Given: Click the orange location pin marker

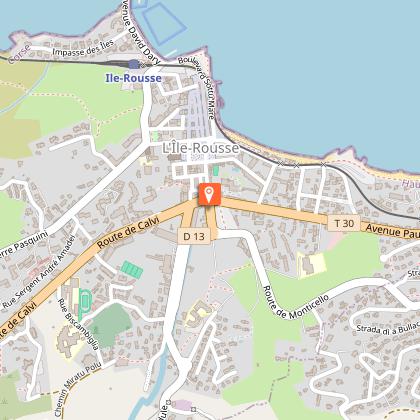Looking at the screenshot, I should click(x=209, y=194).
